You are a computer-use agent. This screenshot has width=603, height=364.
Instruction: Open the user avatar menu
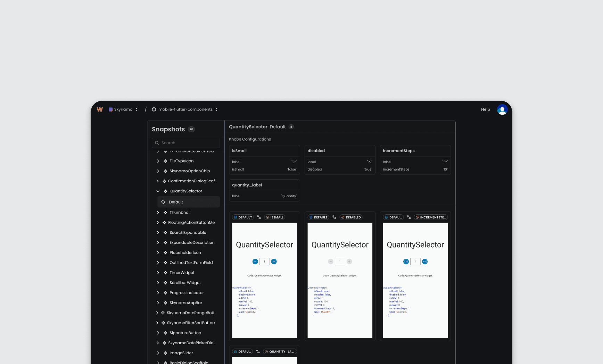click(x=502, y=109)
